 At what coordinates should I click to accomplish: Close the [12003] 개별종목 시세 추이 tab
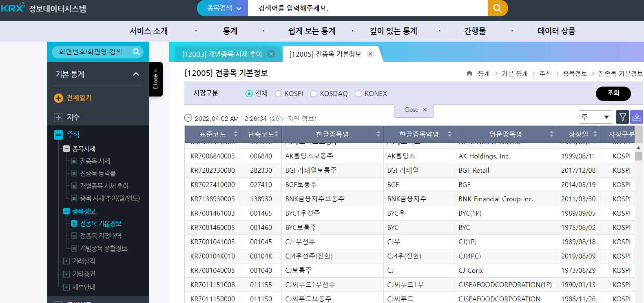click(271, 54)
